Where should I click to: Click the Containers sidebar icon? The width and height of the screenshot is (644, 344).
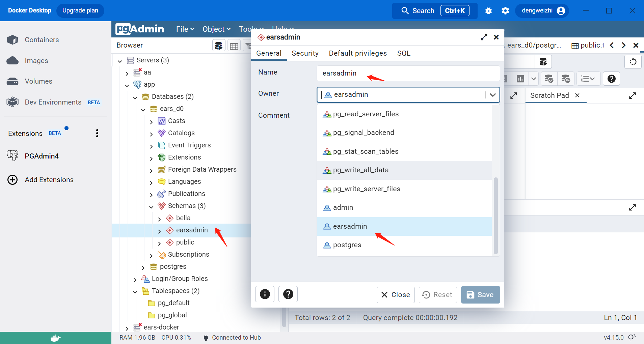pos(12,40)
